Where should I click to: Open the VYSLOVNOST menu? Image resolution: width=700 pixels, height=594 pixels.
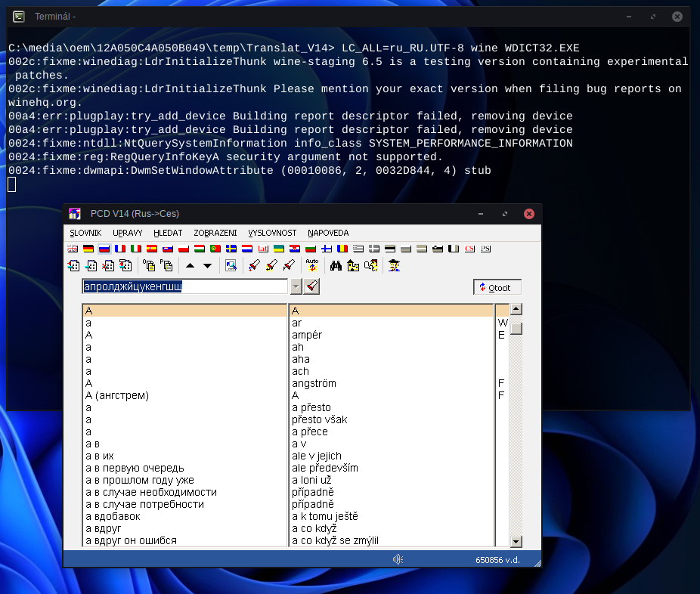tap(272, 233)
